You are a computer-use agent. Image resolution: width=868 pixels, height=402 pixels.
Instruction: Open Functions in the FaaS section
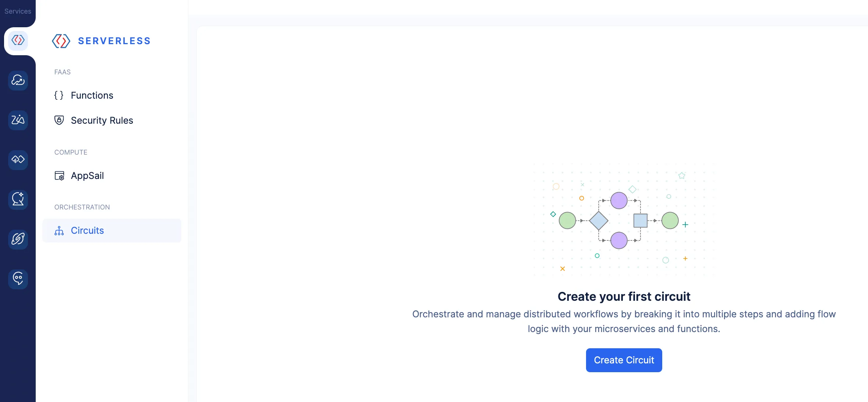(92, 95)
